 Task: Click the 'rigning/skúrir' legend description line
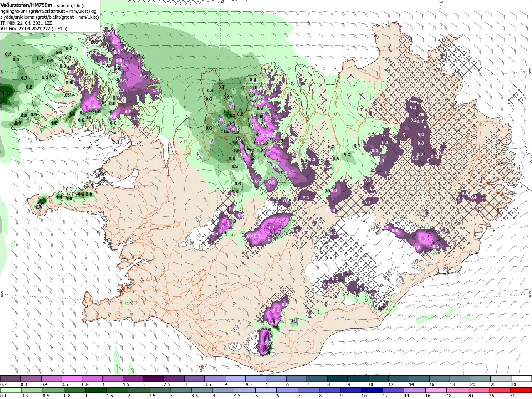(x=49, y=11)
